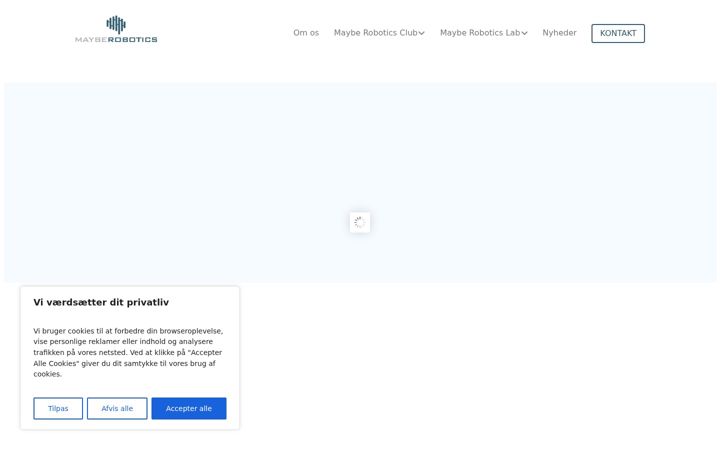
Task: Open the Maybe Robotics Lab menu item
Action: [x=480, y=33]
